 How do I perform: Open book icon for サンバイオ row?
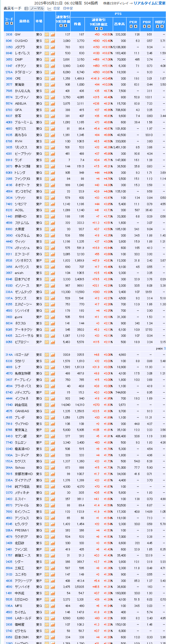[47, 587]
